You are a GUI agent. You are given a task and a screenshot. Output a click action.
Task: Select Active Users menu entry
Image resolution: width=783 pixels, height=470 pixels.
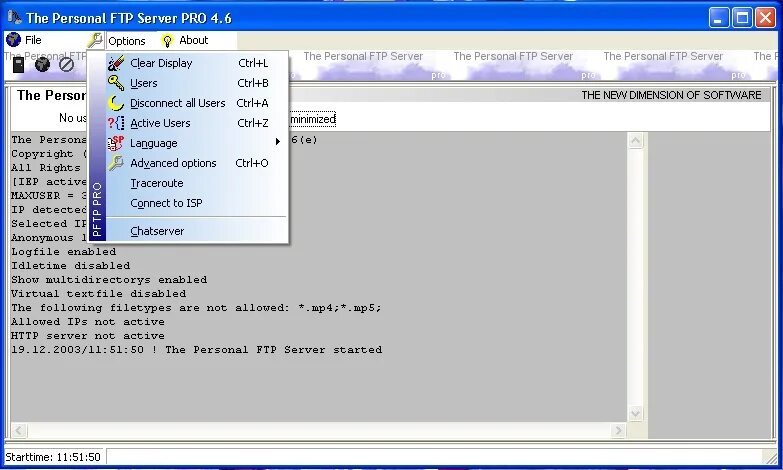click(x=188, y=123)
